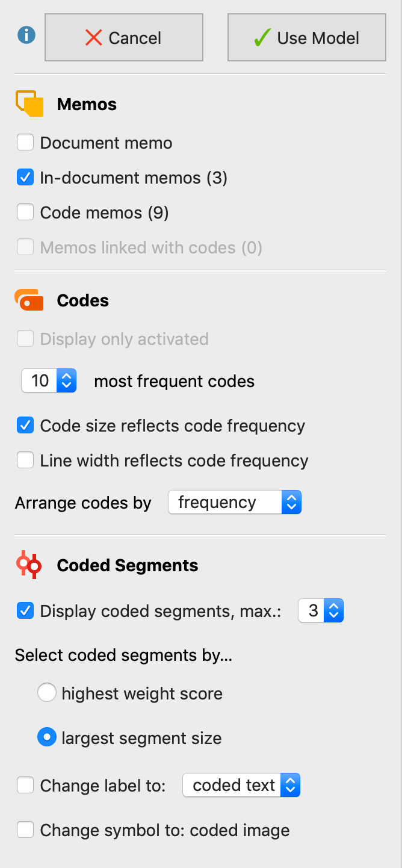Uncheck Display coded segments option
The width and height of the screenshot is (402, 868).
[x=25, y=610]
